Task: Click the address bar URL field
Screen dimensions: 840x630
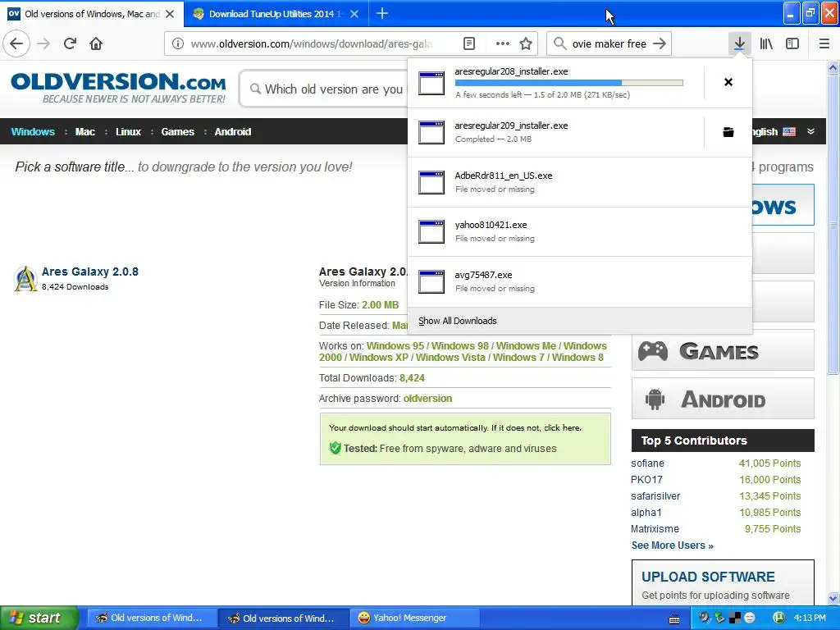Action: [311, 43]
